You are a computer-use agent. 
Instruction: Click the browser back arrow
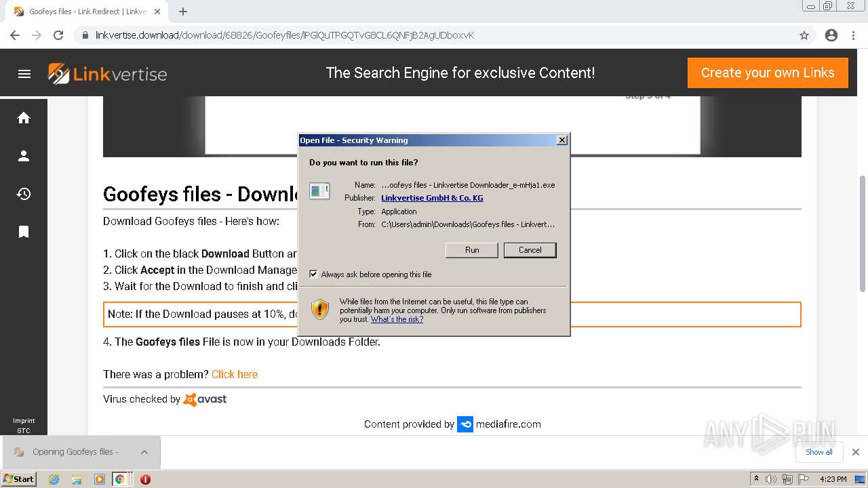tap(15, 35)
